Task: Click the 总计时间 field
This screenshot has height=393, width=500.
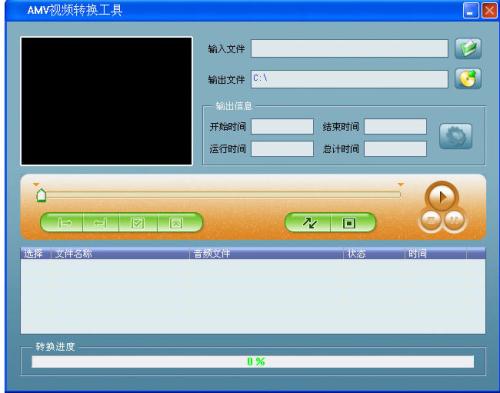Action: (395, 149)
